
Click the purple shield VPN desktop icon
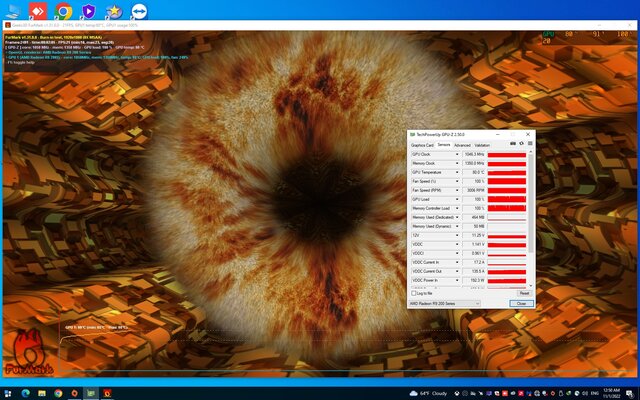pos(88,12)
